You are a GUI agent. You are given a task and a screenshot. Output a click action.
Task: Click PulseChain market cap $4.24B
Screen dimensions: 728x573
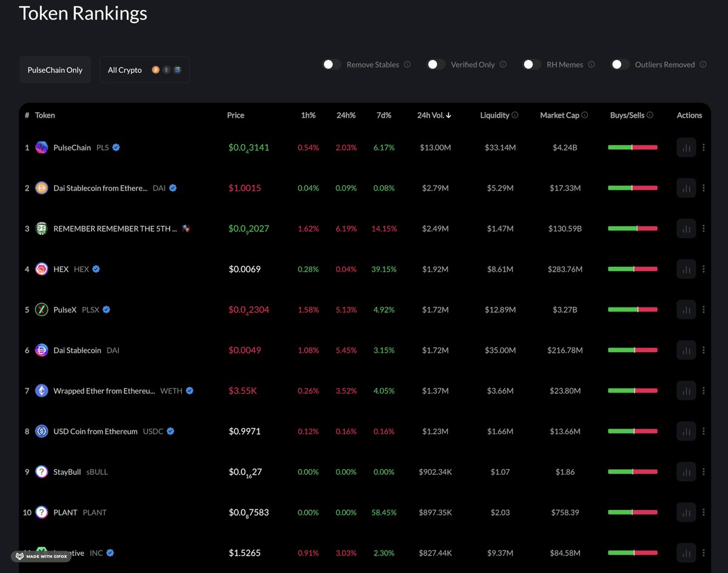pyautogui.click(x=565, y=147)
